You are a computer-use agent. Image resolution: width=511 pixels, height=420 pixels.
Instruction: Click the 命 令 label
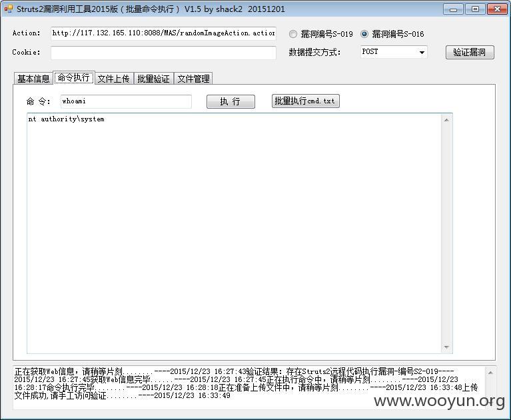click(x=39, y=102)
